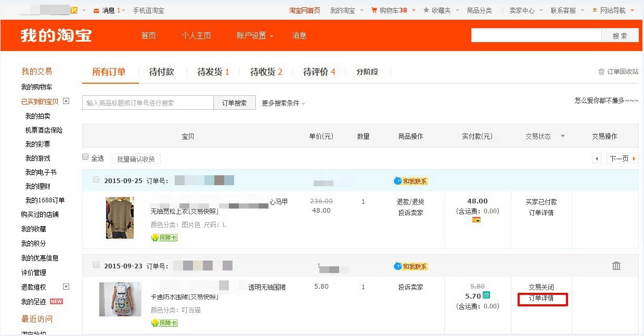The width and height of the screenshot is (644, 336).
Task: Open the 购物车38 shopping cart icon
Action: coord(375,9)
